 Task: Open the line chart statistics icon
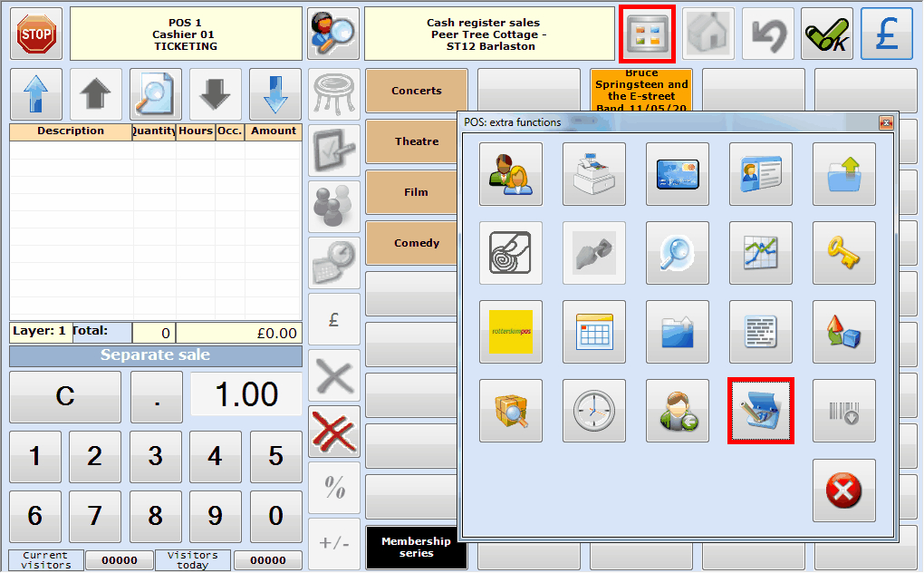pos(761,253)
